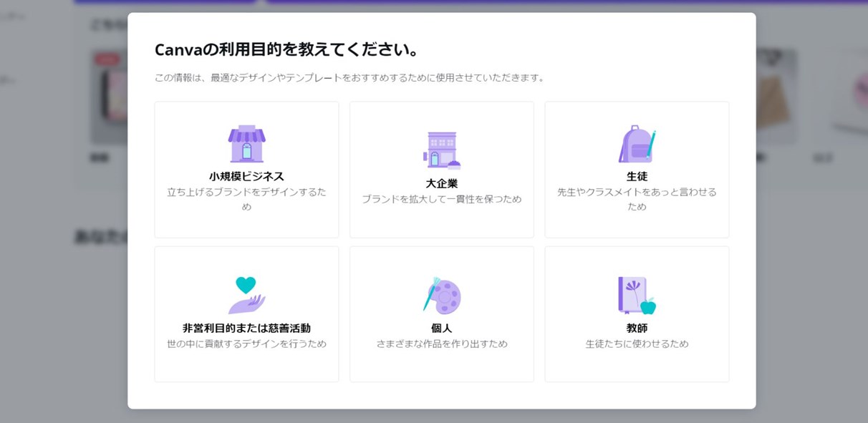Click the heading Canvaの利用目的を教えてください。
This screenshot has width=868, height=423.
[287, 49]
